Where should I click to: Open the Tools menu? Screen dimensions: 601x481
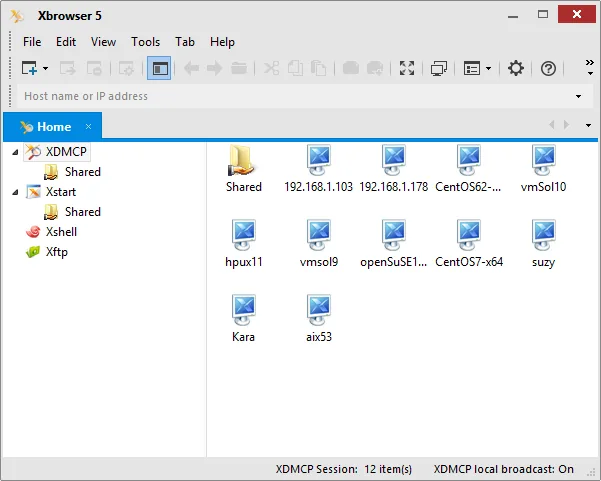click(x=146, y=41)
